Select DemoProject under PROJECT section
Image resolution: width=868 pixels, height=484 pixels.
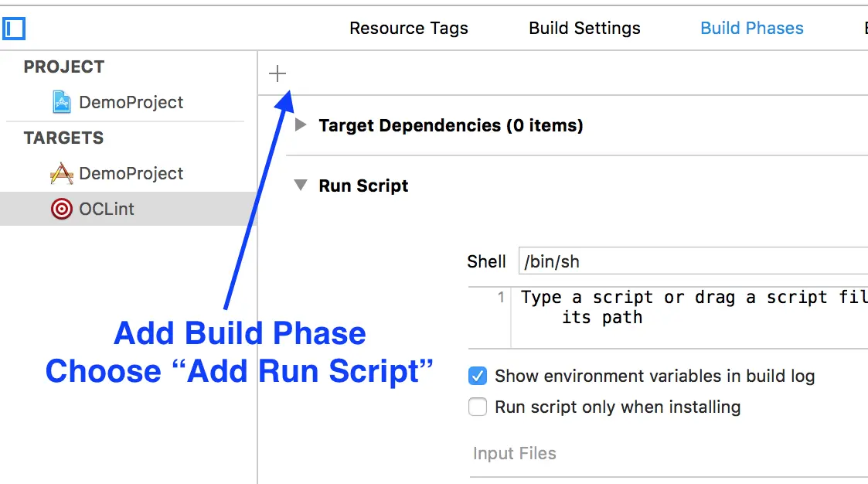pos(131,102)
